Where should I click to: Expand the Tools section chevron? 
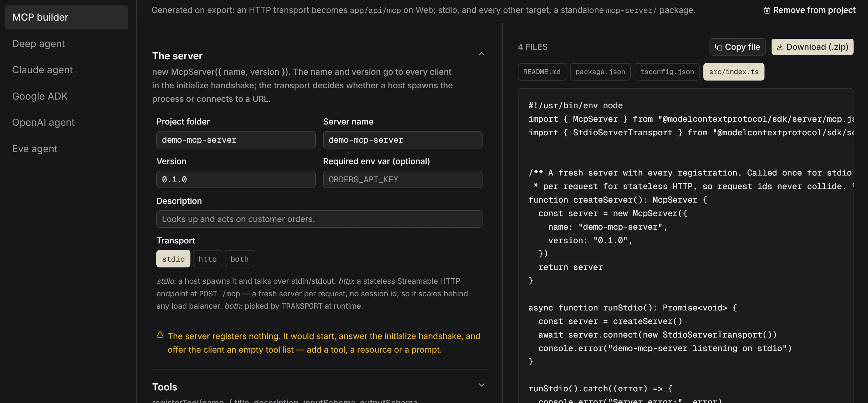482,385
